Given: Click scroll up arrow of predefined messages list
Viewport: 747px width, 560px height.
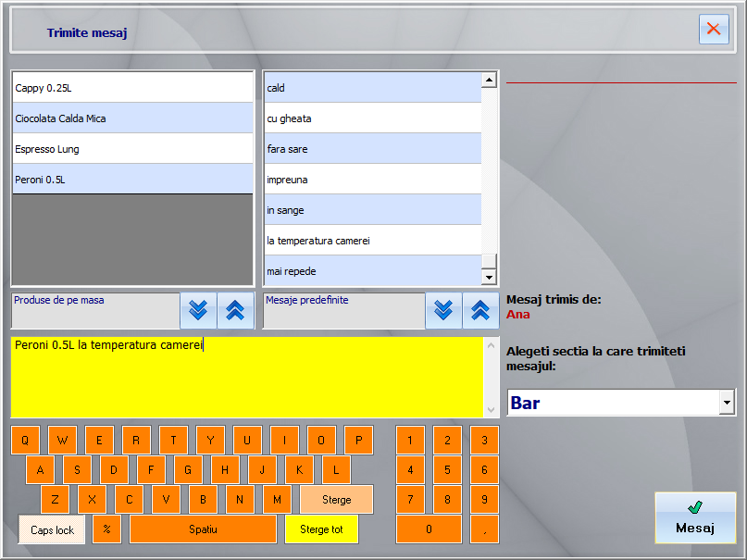Looking at the screenshot, I should [489, 80].
